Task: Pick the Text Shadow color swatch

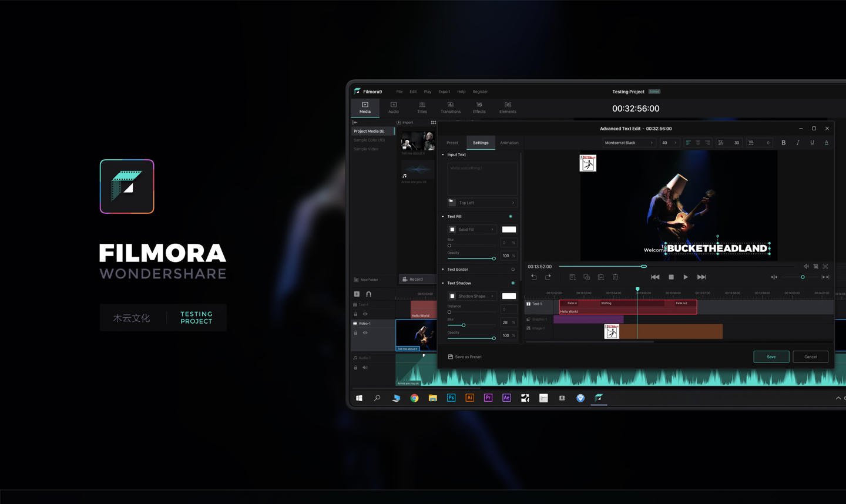Action: click(x=509, y=296)
